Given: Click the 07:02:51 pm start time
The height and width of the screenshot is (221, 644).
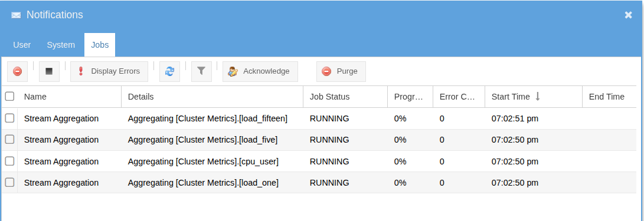Looking at the screenshot, I should pos(515,118).
